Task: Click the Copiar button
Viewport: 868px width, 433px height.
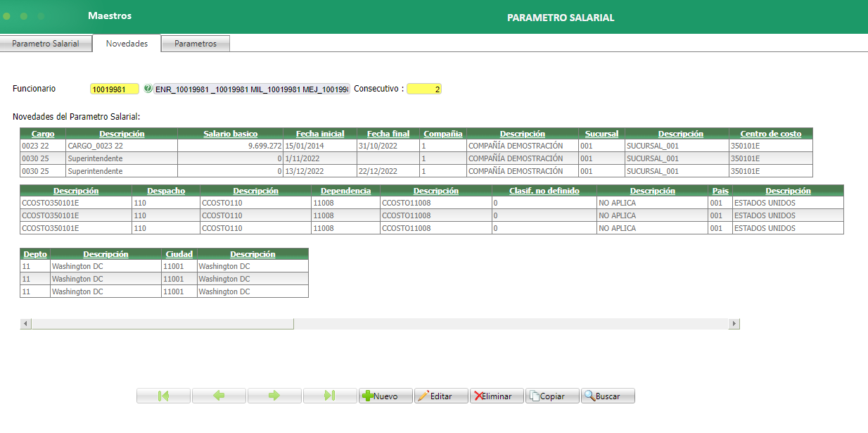Action: tap(552, 396)
